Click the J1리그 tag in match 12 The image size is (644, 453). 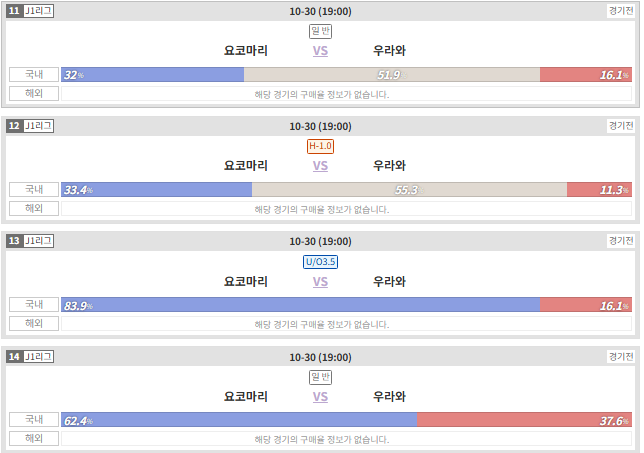click(x=39, y=126)
